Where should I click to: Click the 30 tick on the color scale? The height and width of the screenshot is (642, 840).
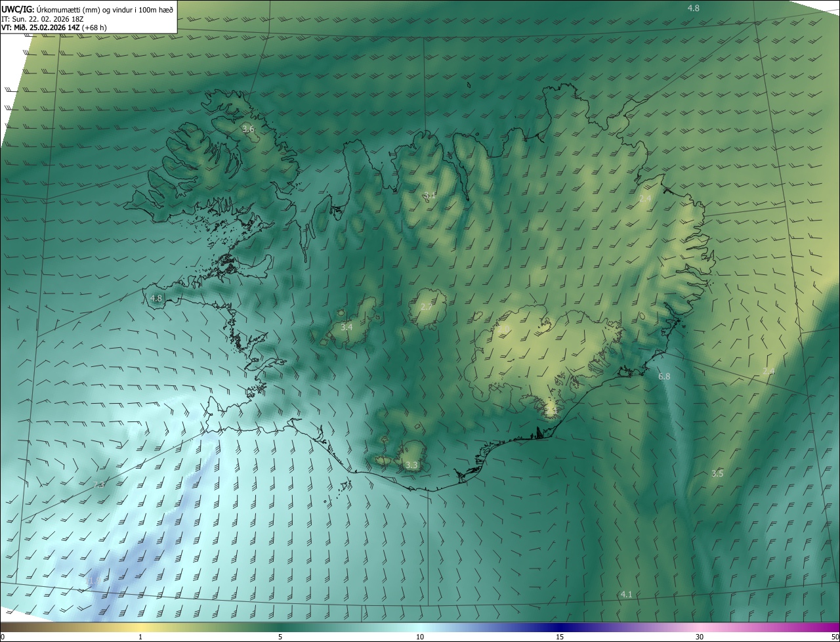click(700, 637)
